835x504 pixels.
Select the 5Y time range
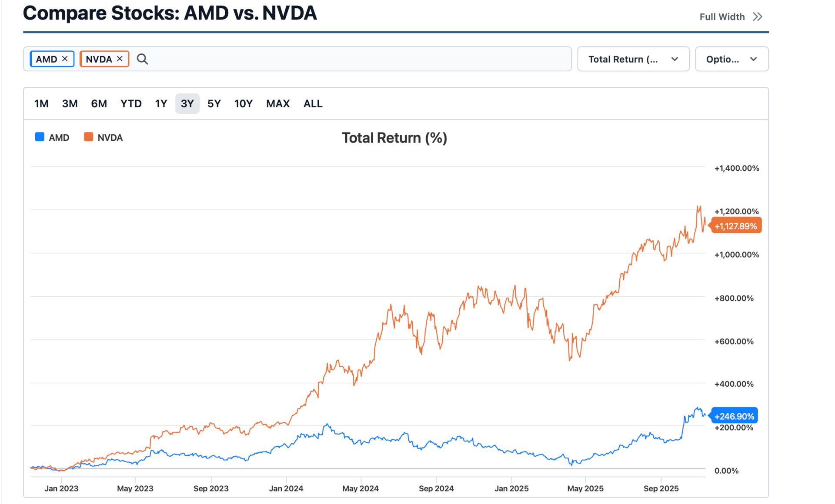[214, 103]
